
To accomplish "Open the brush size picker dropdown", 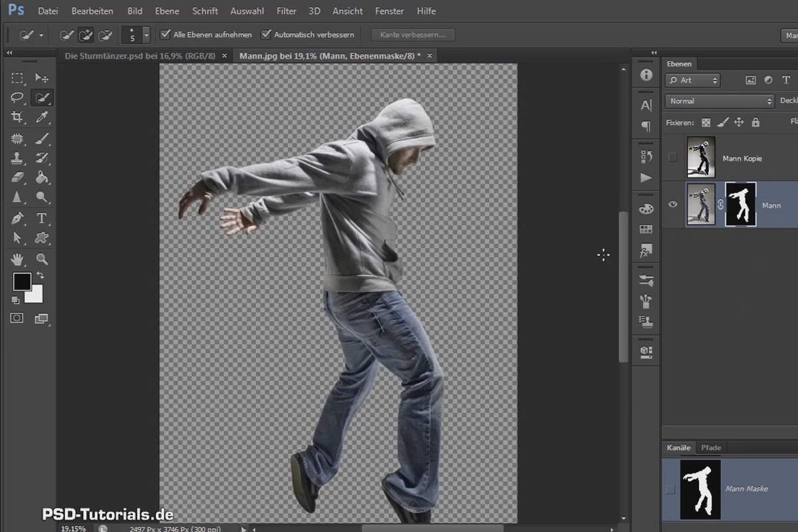I will tap(146, 35).
